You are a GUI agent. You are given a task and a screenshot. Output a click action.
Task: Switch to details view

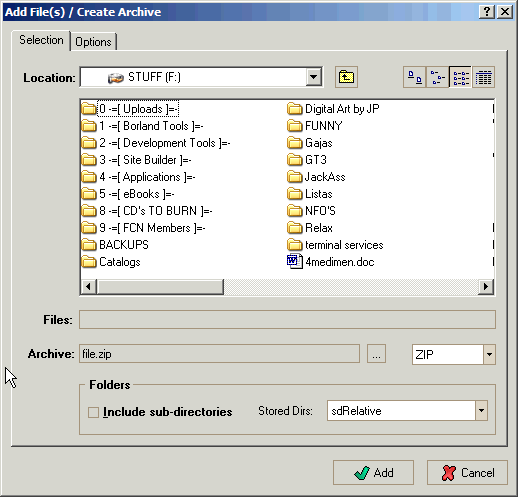(483, 77)
